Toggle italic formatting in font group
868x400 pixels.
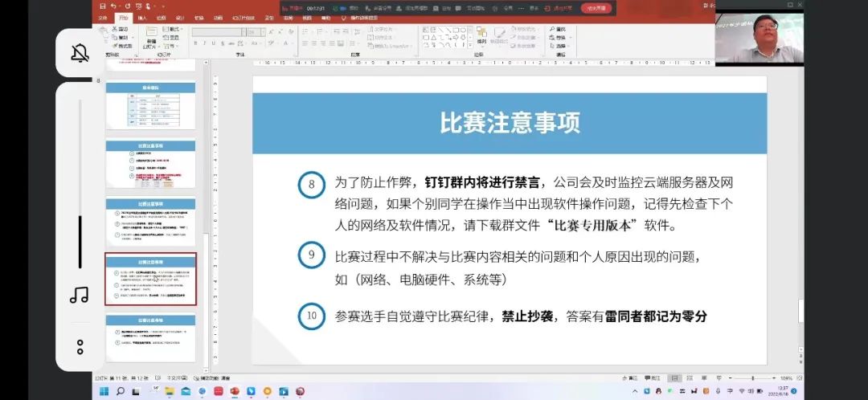click(205, 43)
